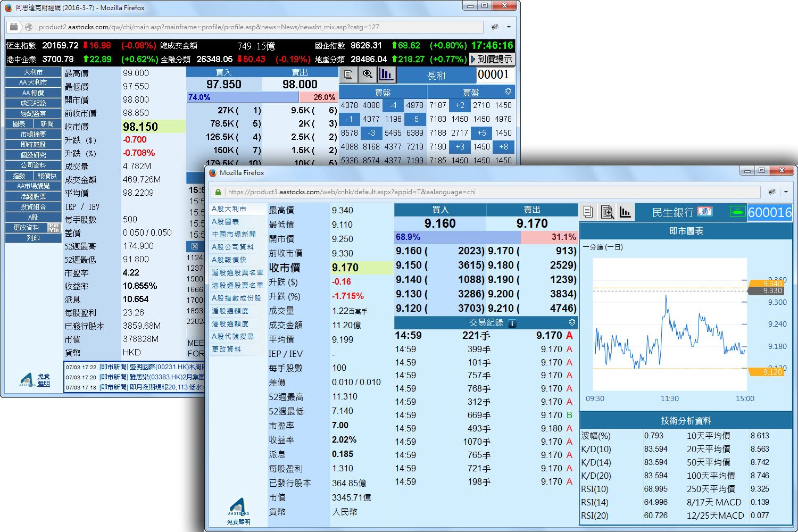Expand 賣盤 panel double-arrow in back window

tap(508, 92)
